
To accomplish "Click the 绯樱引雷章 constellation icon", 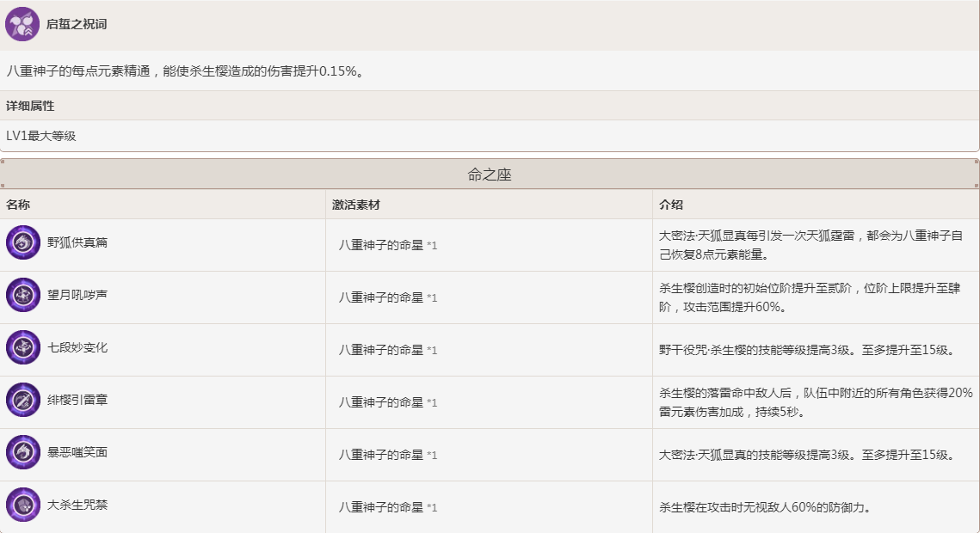I will coord(23,401).
